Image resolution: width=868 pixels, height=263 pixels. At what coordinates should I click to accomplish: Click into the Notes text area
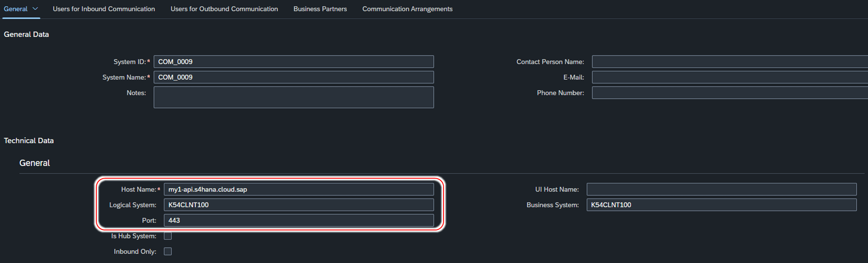click(x=293, y=97)
